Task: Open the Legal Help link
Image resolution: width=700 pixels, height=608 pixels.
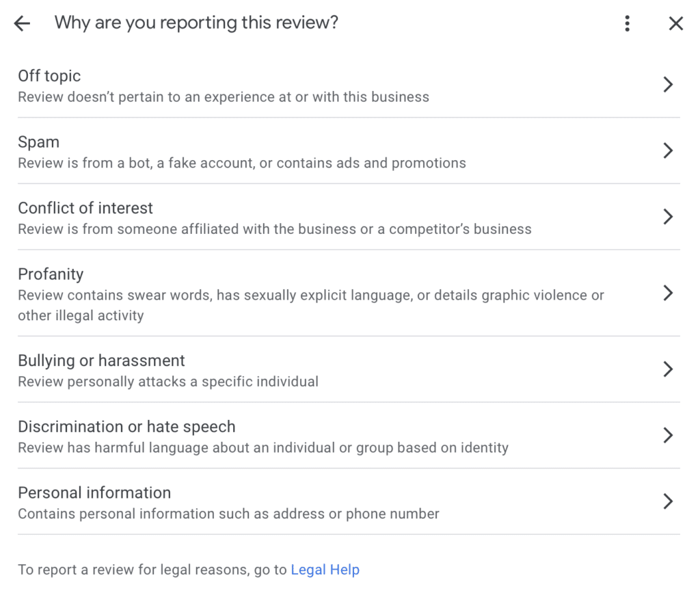Action: [325, 570]
